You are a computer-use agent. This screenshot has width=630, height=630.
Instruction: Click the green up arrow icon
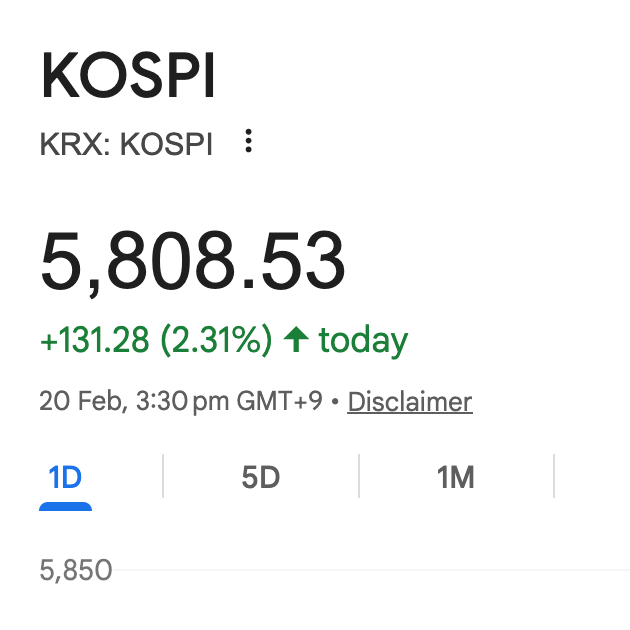coord(295,341)
